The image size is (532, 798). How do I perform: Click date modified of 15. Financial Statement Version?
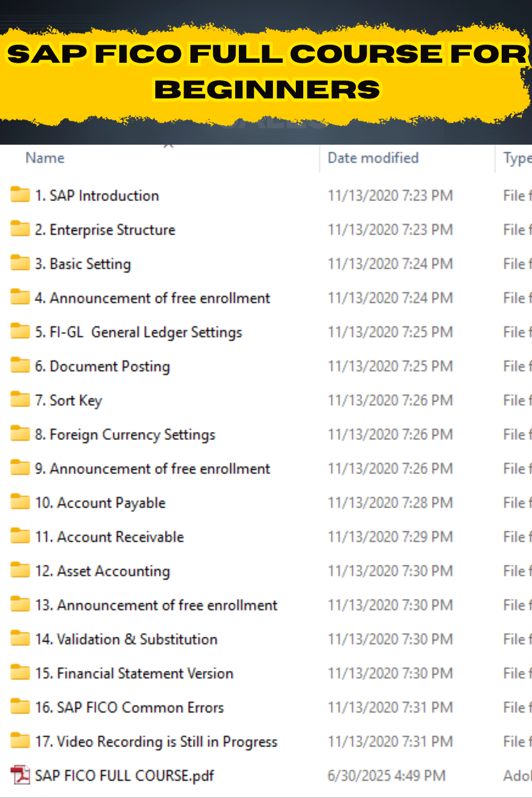(390, 673)
